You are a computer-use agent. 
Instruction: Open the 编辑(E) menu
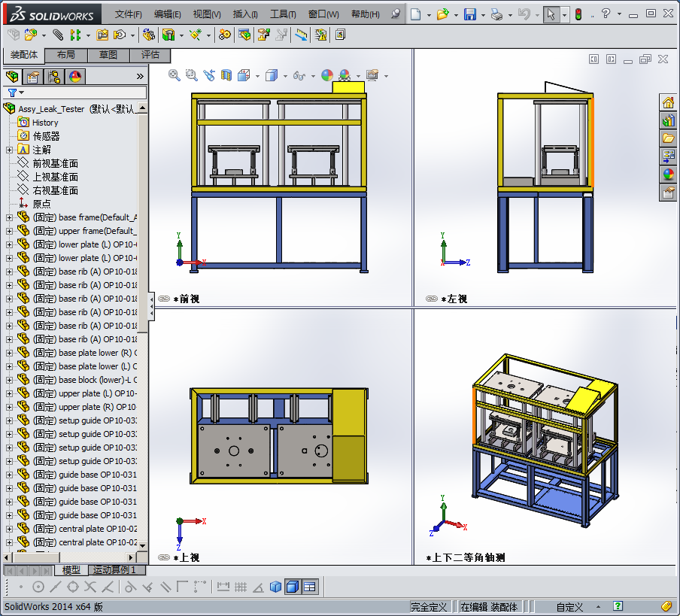[x=168, y=14]
